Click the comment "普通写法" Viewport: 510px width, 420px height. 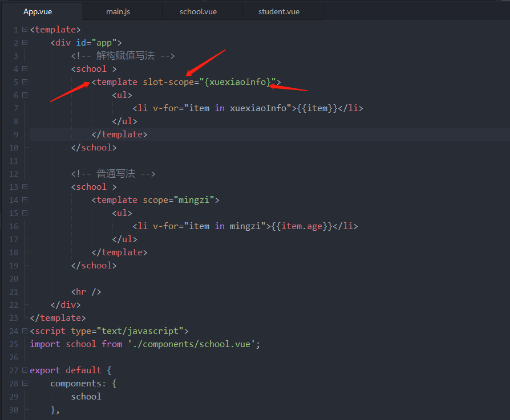[x=115, y=173]
